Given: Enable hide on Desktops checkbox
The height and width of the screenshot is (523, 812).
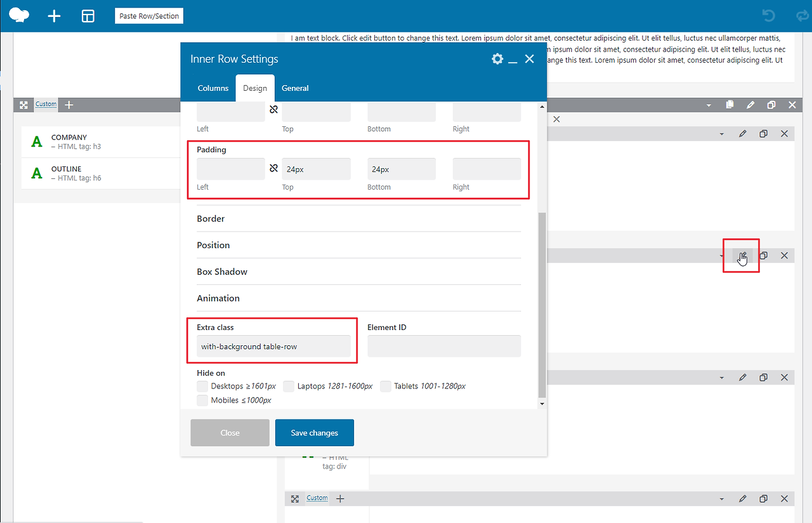Looking at the screenshot, I should [x=202, y=386].
